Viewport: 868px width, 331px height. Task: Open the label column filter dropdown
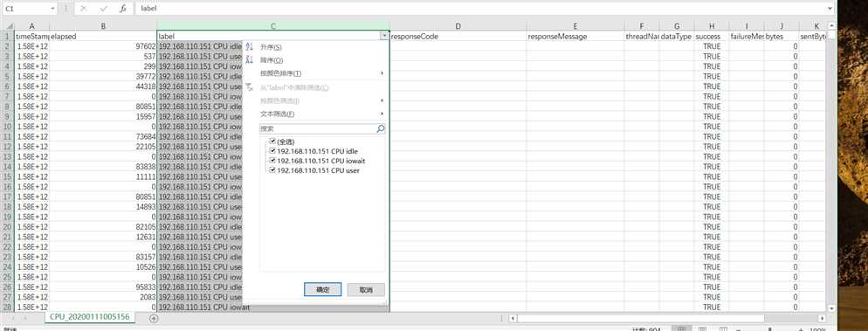[x=384, y=36]
